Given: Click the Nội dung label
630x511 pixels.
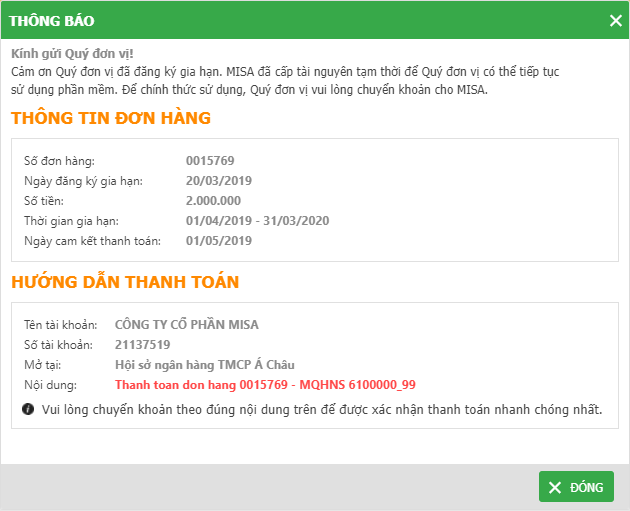Looking at the screenshot, I should pos(51,385).
